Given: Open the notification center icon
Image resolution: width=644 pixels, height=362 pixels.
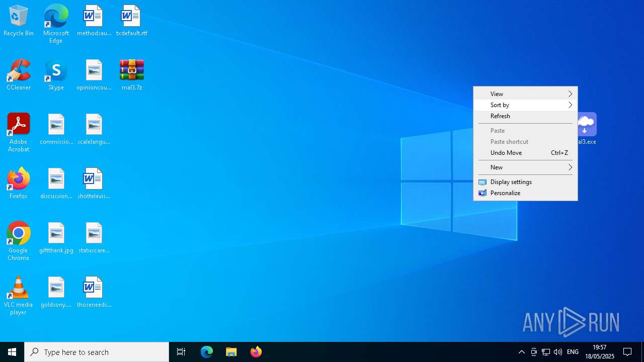Looking at the screenshot, I should pos(628,352).
